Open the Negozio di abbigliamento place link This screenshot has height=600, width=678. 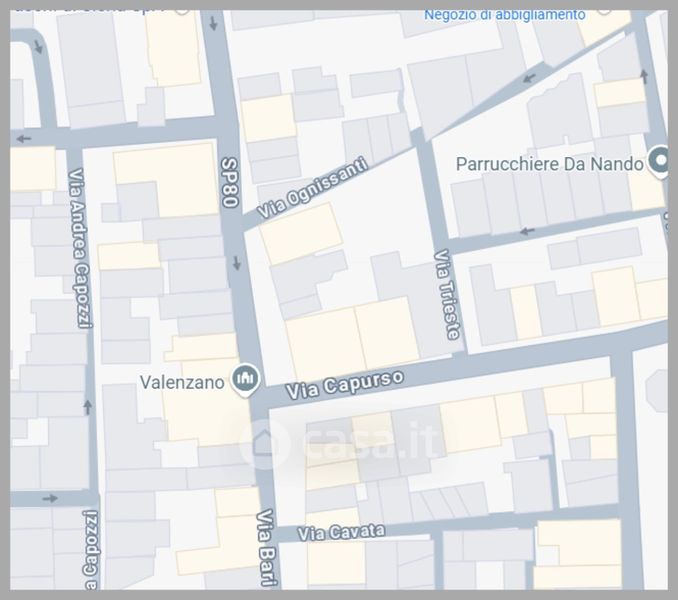point(504,15)
